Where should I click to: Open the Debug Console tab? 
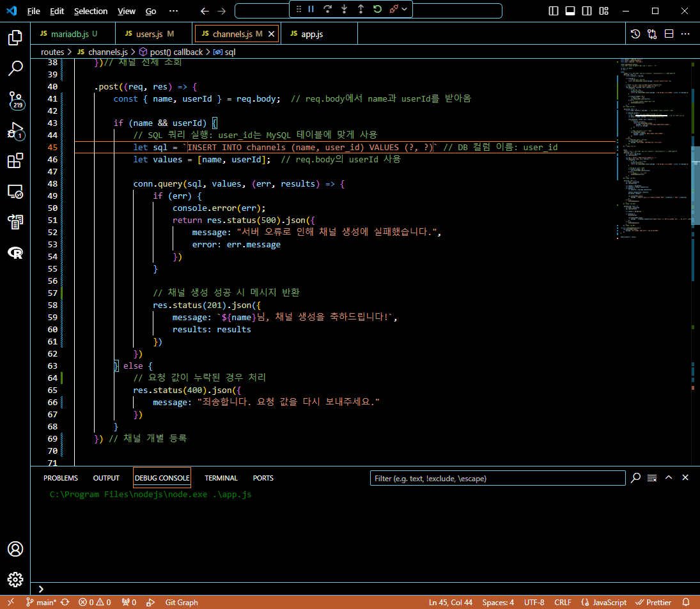[x=162, y=478]
